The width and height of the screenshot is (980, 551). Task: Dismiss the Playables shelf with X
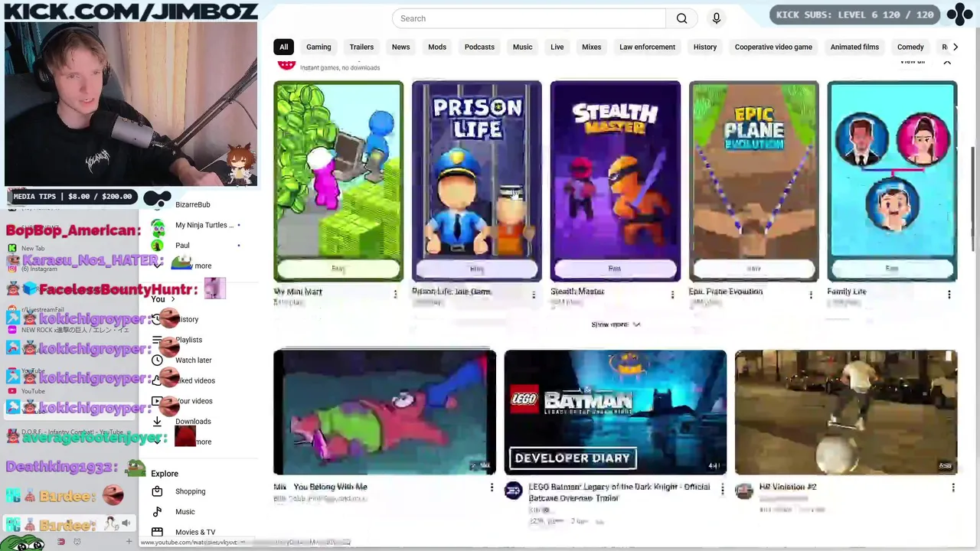947,62
